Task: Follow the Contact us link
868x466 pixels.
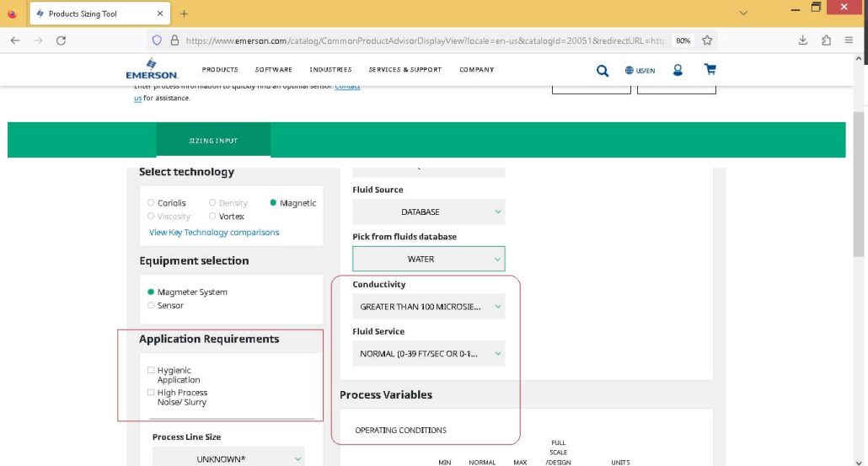Action: (347, 87)
